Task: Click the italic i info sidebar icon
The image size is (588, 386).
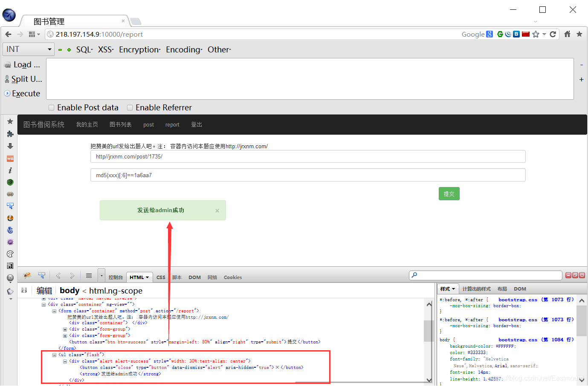Action: (10, 170)
